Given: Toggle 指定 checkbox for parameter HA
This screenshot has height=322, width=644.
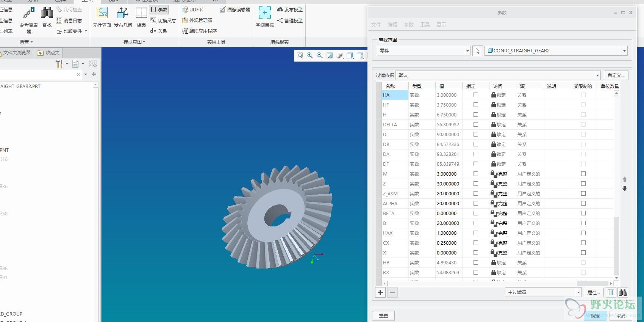Looking at the screenshot, I should pyautogui.click(x=476, y=95).
